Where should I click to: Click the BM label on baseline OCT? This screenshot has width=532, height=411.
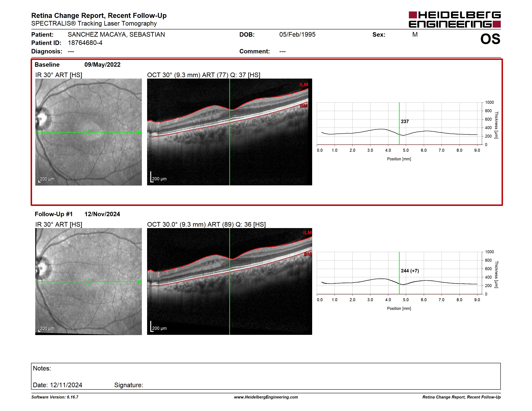pos(303,106)
